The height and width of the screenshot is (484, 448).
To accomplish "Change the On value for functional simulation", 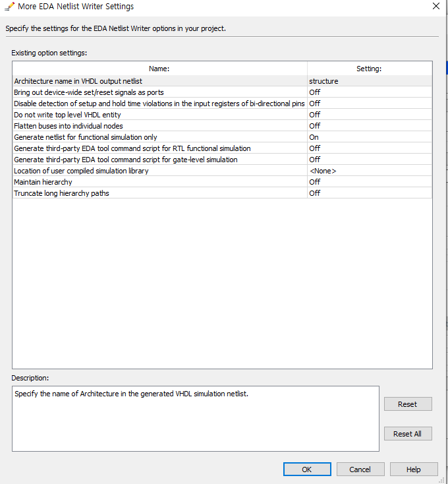I will click(314, 137).
